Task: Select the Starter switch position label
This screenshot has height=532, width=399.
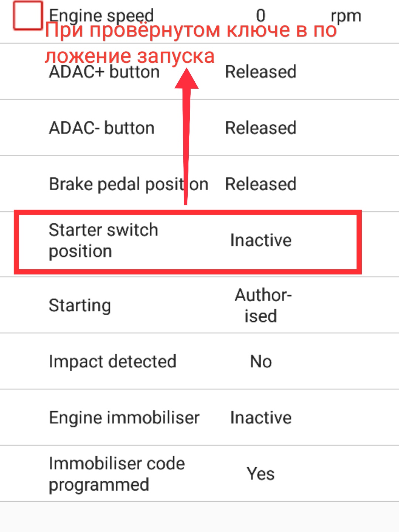Action: (103, 241)
